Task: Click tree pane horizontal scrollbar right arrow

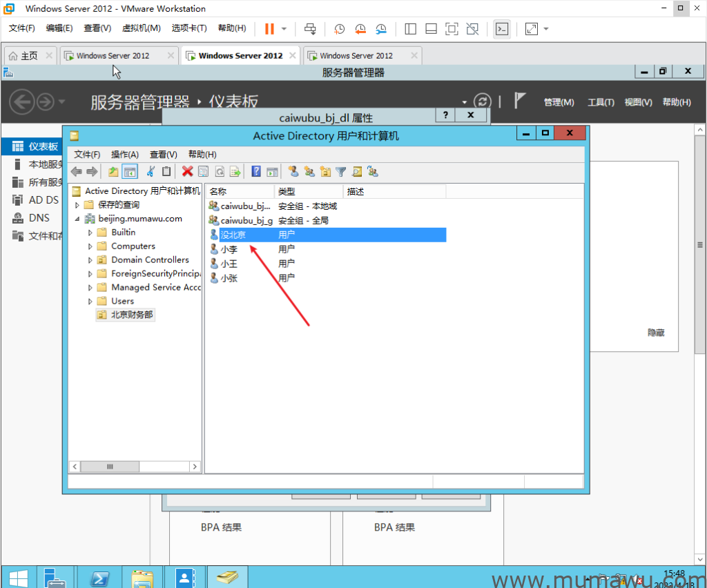Action: [x=195, y=467]
